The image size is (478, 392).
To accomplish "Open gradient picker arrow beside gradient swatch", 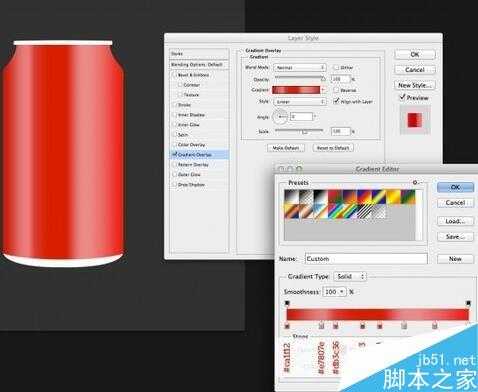I will 323,90.
